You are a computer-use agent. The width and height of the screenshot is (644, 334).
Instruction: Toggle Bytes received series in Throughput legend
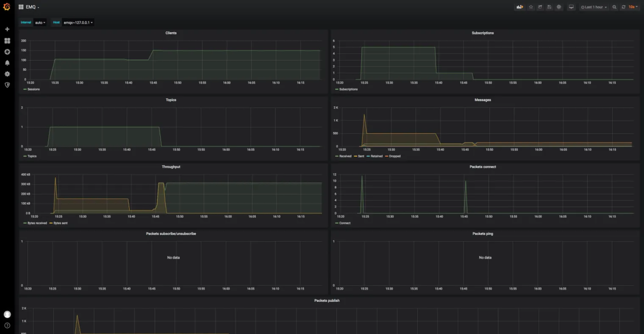[x=37, y=223]
